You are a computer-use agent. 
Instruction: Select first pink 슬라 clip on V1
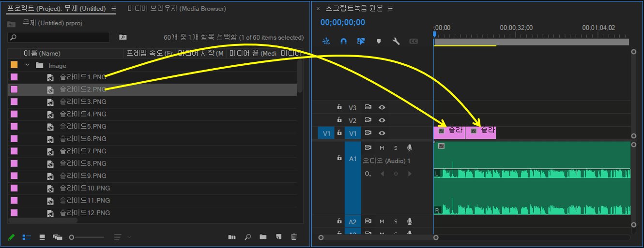click(449, 132)
